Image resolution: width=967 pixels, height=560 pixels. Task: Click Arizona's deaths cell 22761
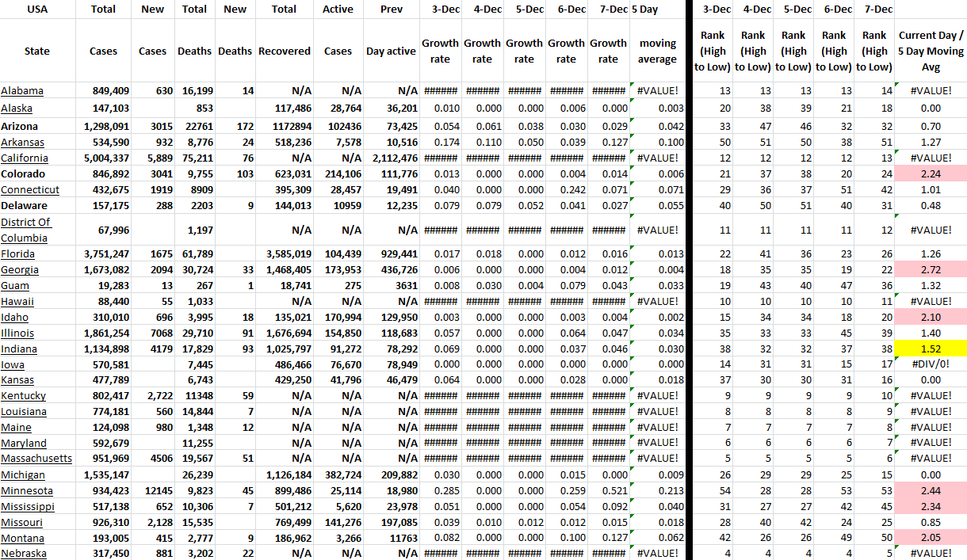(194, 126)
